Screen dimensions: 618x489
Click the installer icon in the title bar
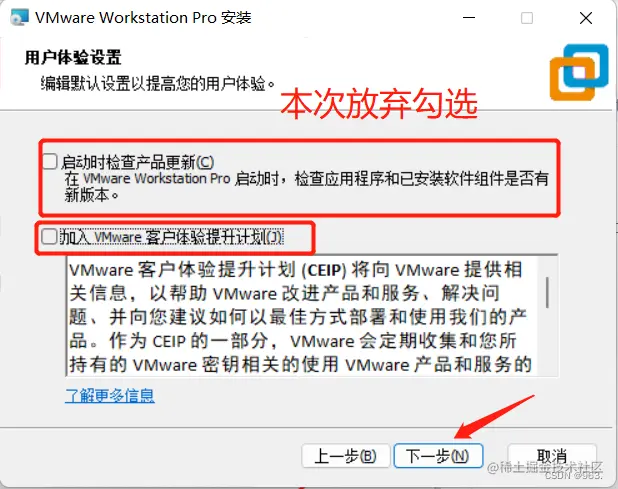click(x=19, y=17)
